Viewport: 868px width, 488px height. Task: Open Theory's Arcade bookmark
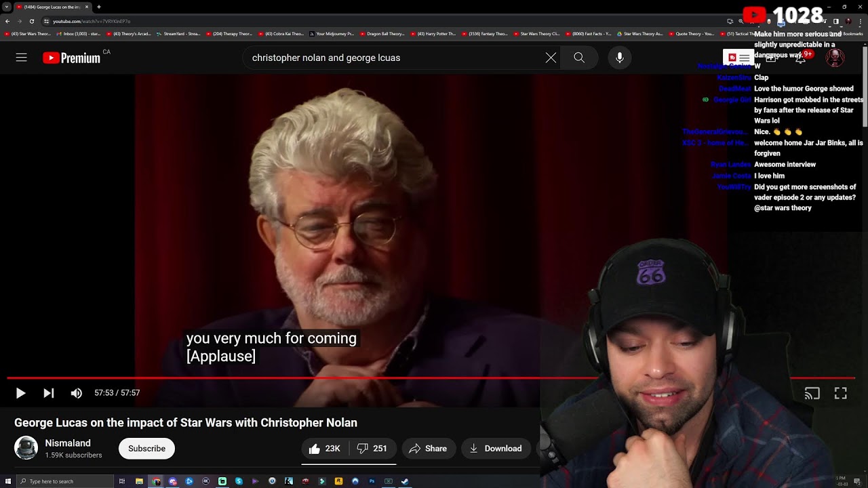point(128,34)
